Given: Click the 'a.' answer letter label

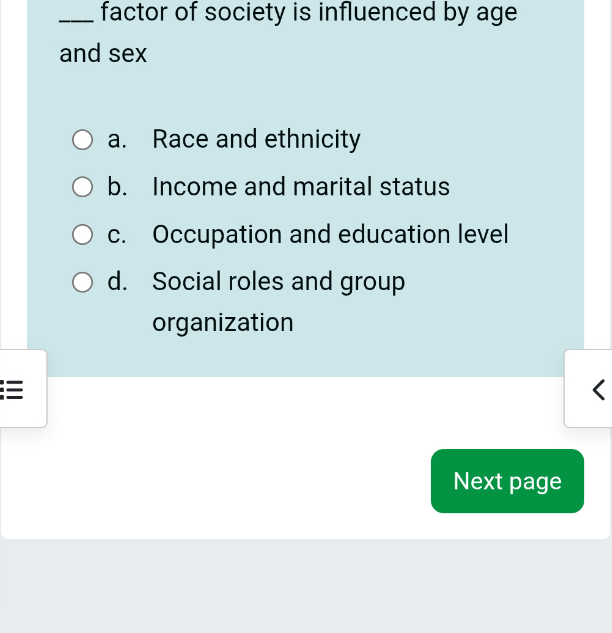Looking at the screenshot, I should (x=117, y=139).
